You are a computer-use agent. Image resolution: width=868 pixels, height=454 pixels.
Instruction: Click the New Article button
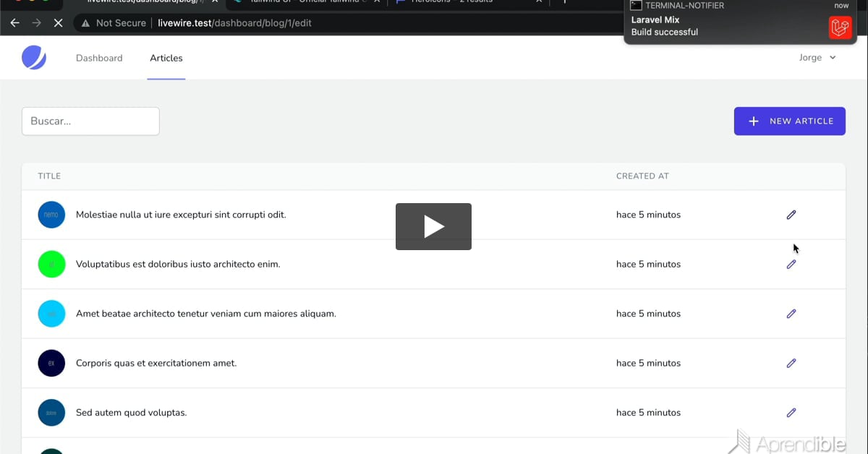pyautogui.click(x=790, y=121)
